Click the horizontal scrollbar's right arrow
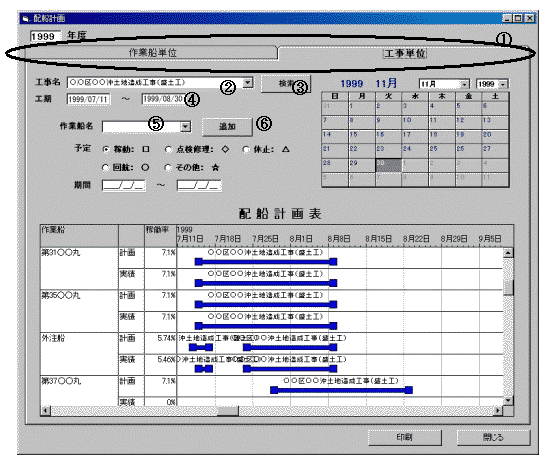The height and width of the screenshot is (460, 548). (499, 410)
